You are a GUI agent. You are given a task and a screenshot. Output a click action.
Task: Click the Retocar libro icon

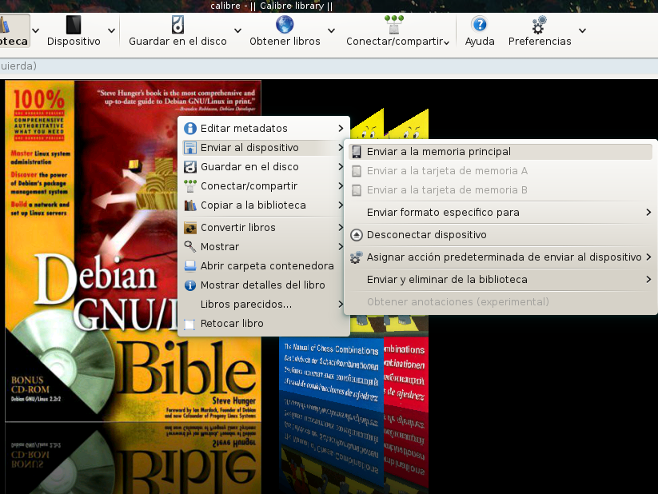coord(190,324)
